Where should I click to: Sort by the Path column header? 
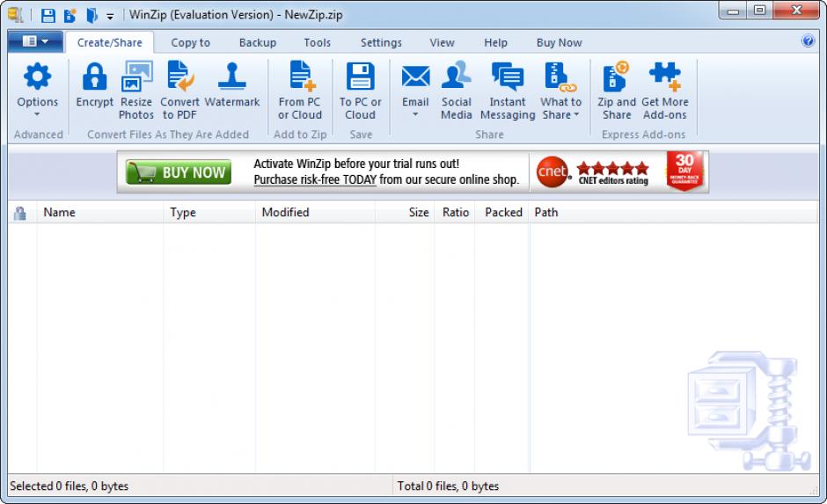pos(674,213)
